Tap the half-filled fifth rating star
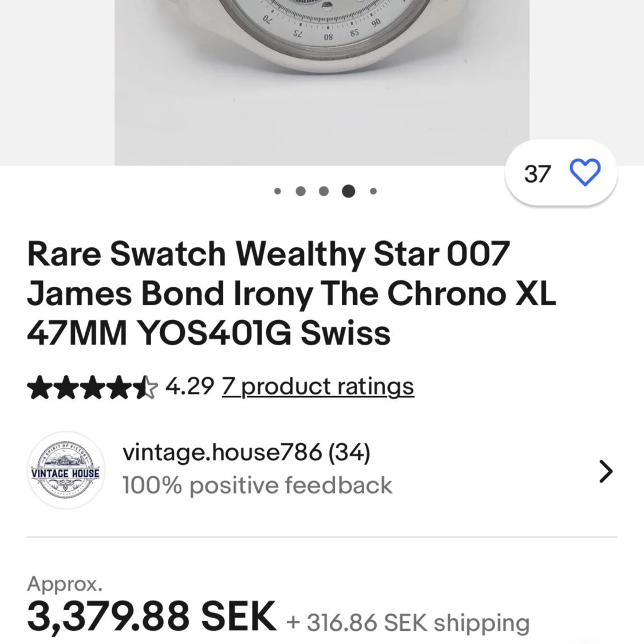Image resolution: width=644 pixels, height=644 pixels. click(145, 388)
